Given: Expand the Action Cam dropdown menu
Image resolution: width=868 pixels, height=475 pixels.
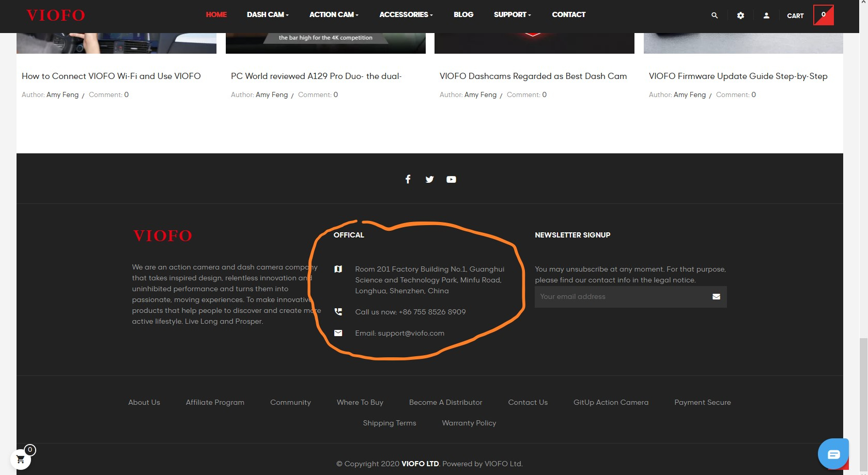Looking at the screenshot, I should (334, 14).
